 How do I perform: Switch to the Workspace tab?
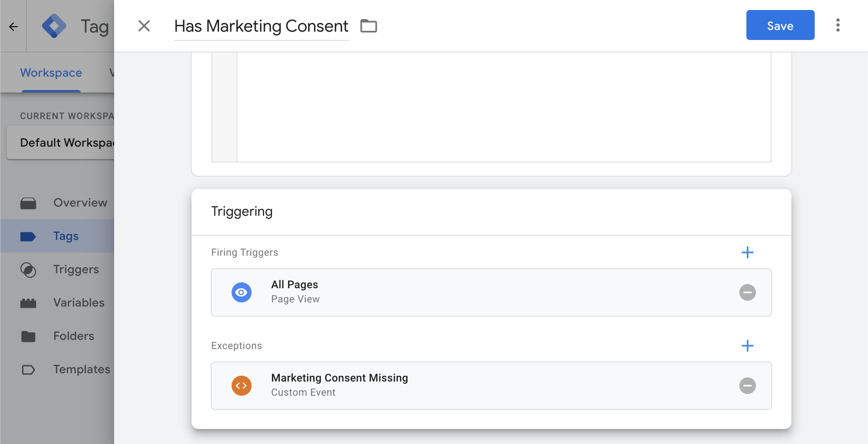click(x=51, y=72)
